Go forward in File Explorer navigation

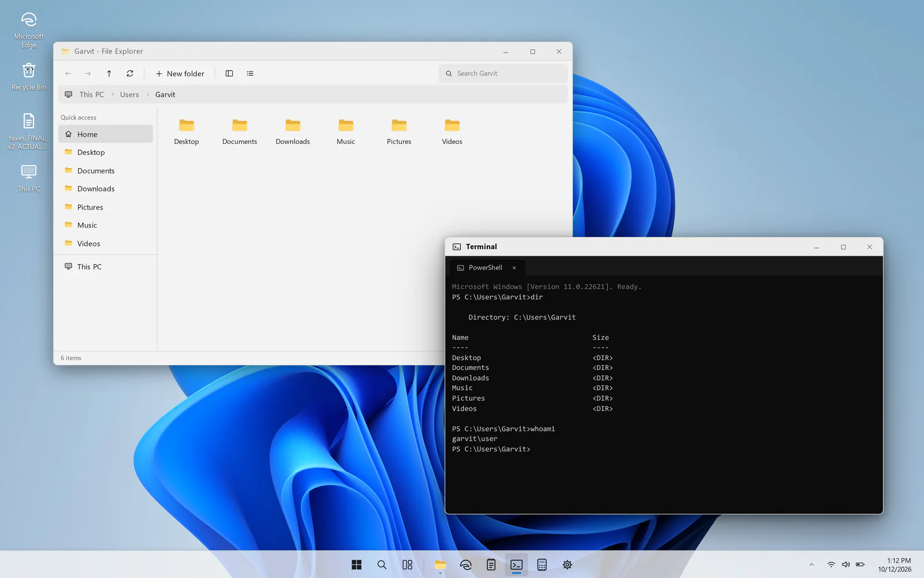88,73
